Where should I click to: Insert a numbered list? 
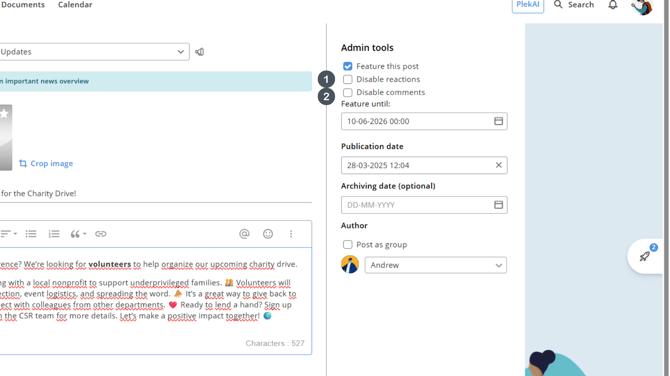54,234
